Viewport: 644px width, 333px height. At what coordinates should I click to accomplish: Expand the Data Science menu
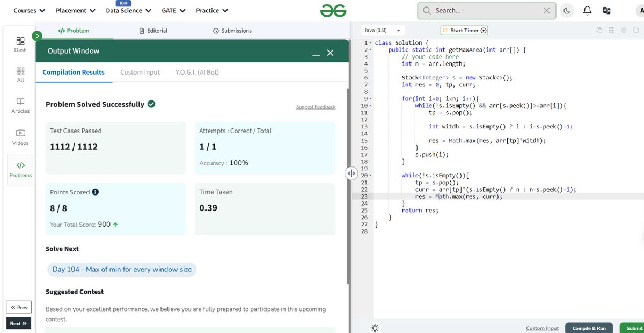point(128,10)
